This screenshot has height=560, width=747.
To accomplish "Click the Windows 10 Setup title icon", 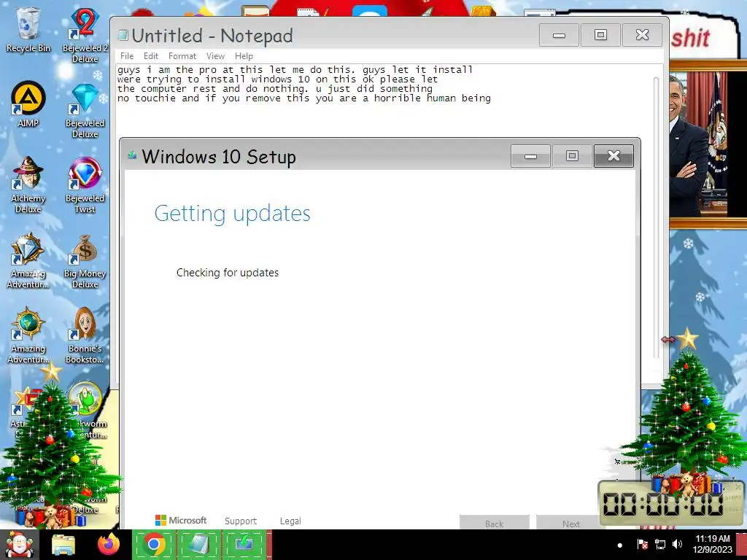I will tap(133, 155).
